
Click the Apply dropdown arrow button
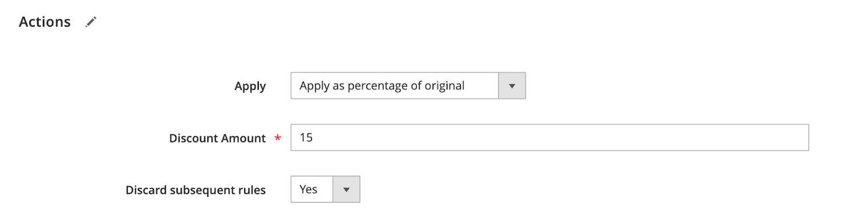click(x=512, y=86)
